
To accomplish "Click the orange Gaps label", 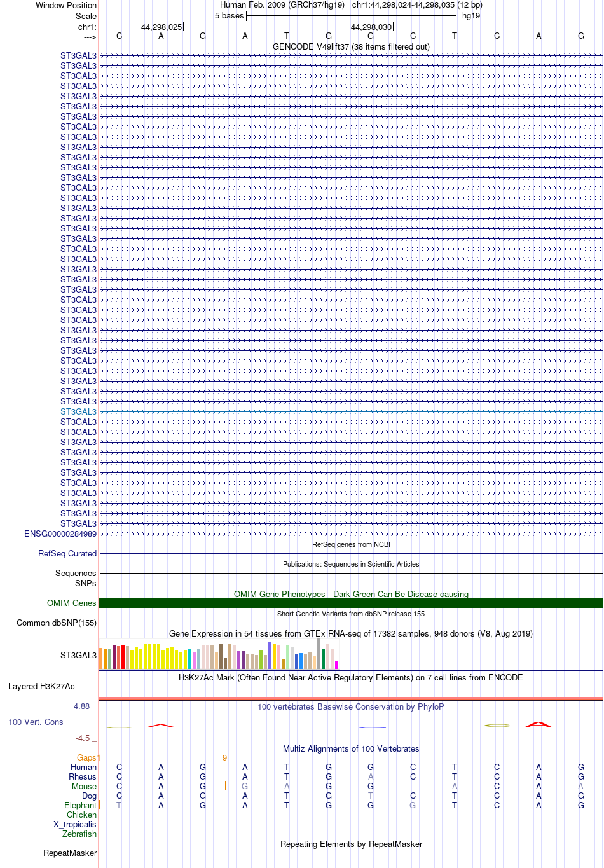I will point(86,757).
